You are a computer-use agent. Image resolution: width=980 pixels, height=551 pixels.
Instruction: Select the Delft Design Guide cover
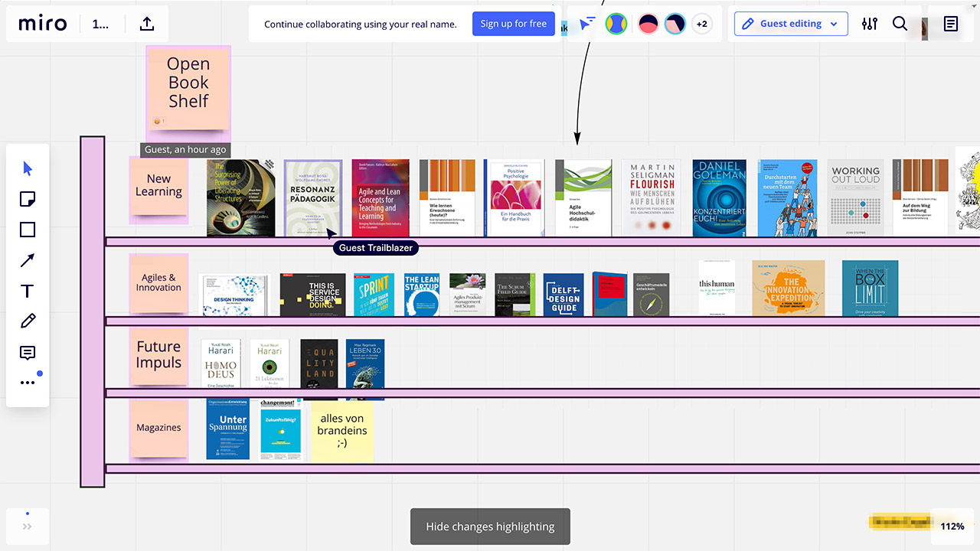click(563, 295)
